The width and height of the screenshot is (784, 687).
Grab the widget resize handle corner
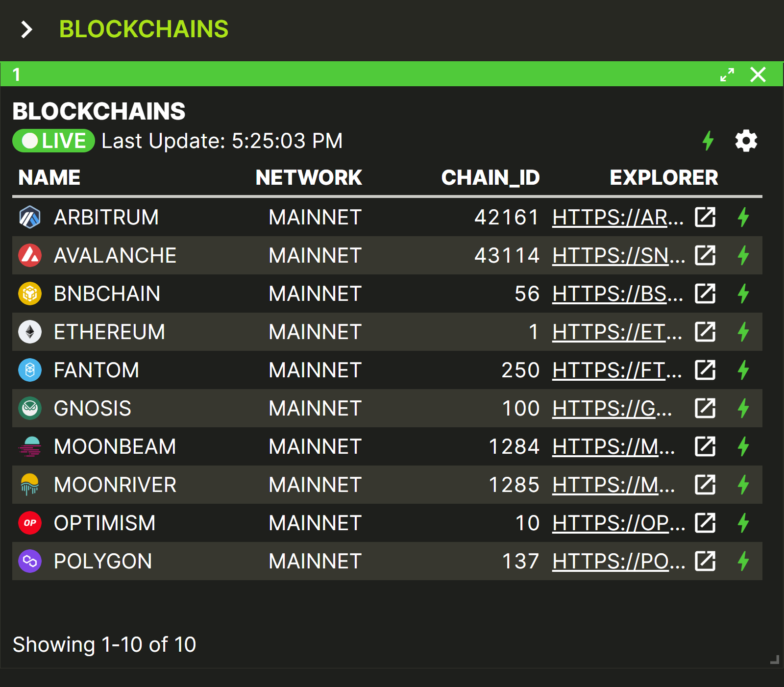(775, 660)
